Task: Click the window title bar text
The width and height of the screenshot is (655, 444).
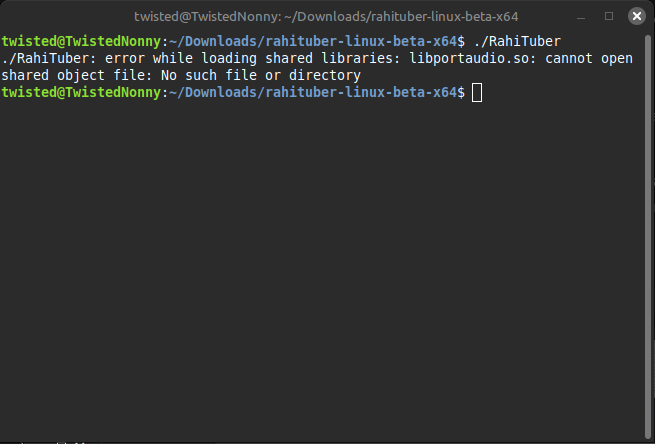Action: point(326,17)
